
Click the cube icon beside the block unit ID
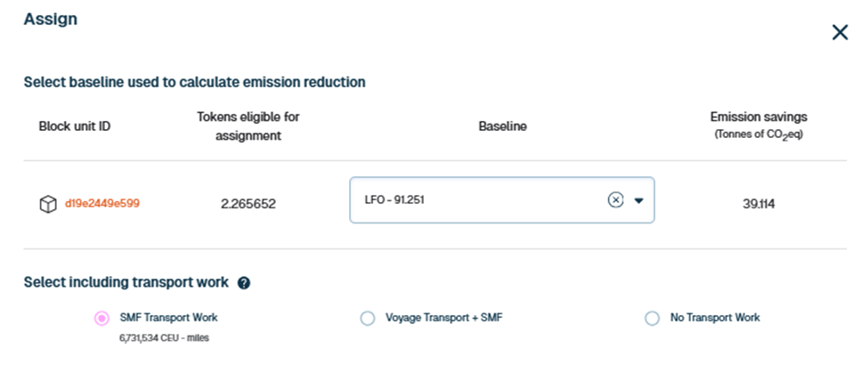[x=47, y=204]
